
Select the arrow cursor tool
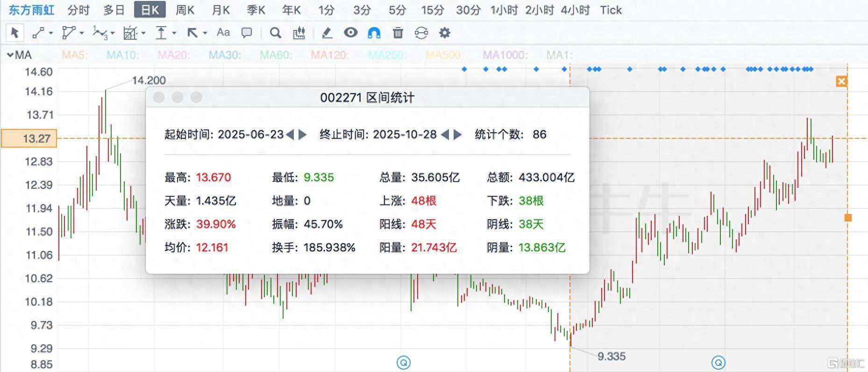14,33
